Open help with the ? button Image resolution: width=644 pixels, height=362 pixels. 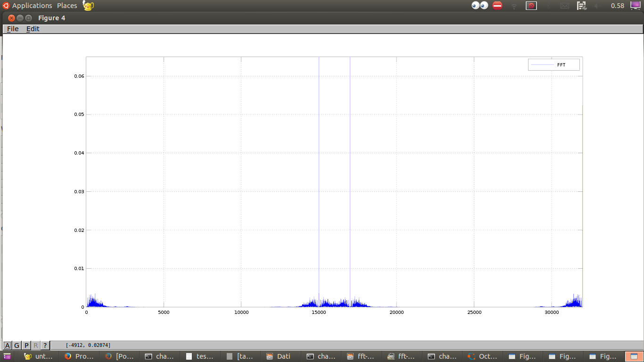[x=45, y=346]
